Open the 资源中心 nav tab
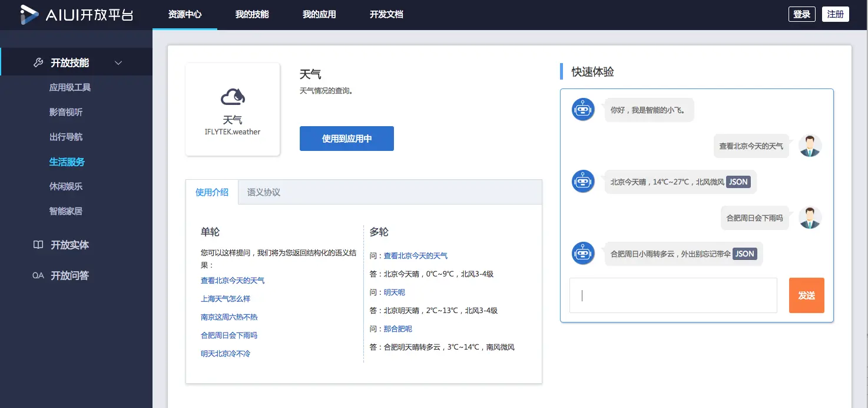 click(184, 15)
